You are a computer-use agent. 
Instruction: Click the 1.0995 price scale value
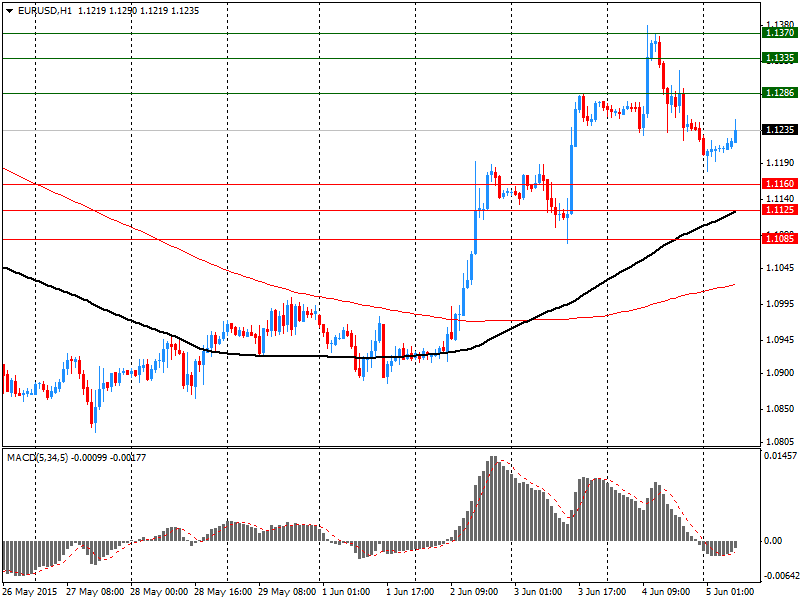tap(781, 304)
